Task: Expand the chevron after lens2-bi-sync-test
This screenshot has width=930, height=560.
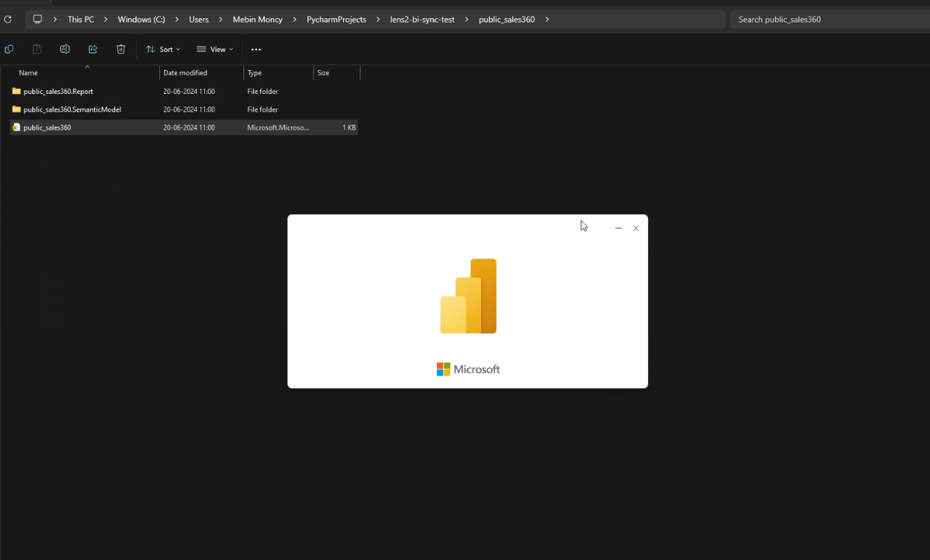Action: (x=466, y=20)
